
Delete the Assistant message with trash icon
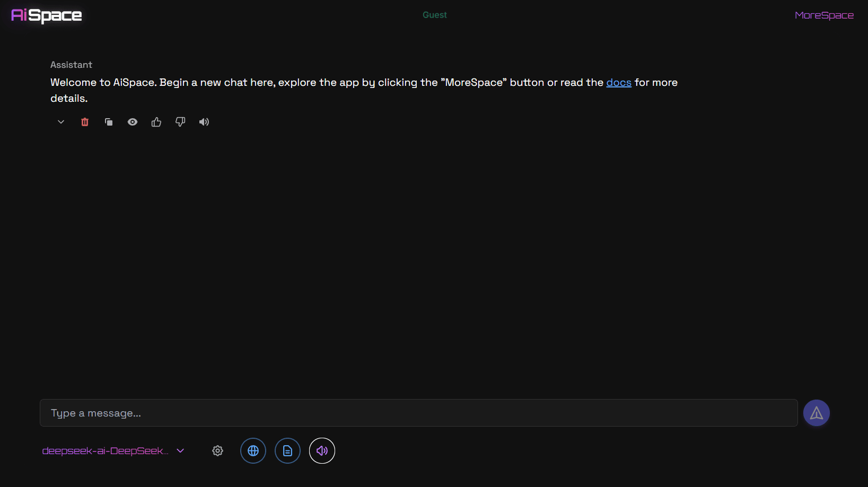point(85,122)
